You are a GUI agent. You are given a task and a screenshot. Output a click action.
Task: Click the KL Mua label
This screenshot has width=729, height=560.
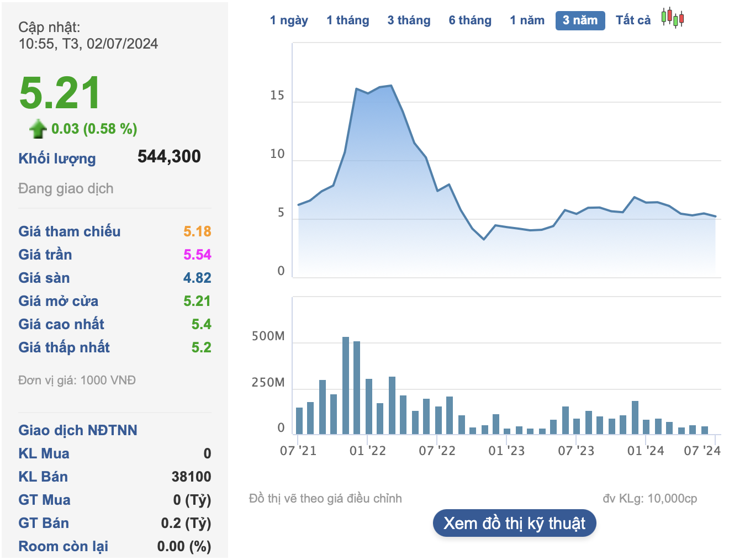[x=44, y=453]
